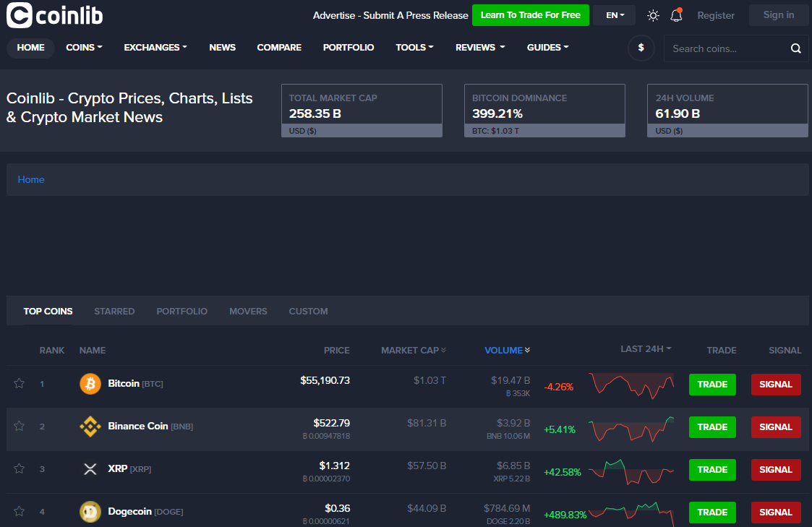The image size is (812, 527).
Task: Click TRADE for Bitcoin
Action: click(x=712, y=384)
